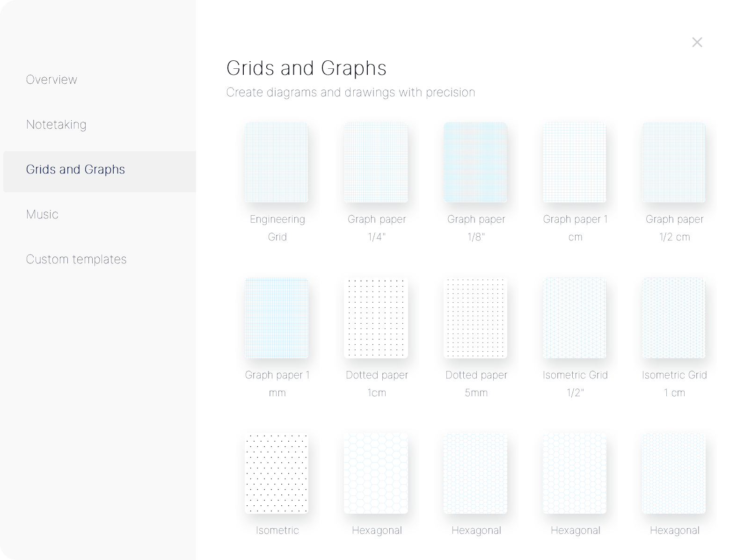Open the Overview section
The height and width of the screenshot is (560, 744).
51,80
